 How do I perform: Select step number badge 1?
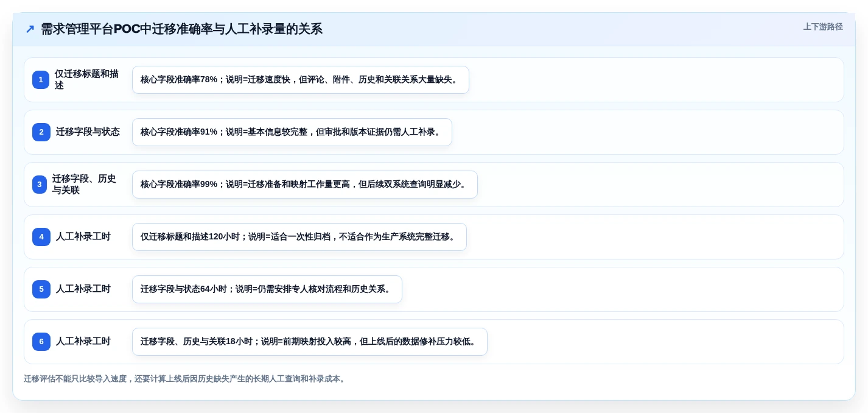click(41, 80)
